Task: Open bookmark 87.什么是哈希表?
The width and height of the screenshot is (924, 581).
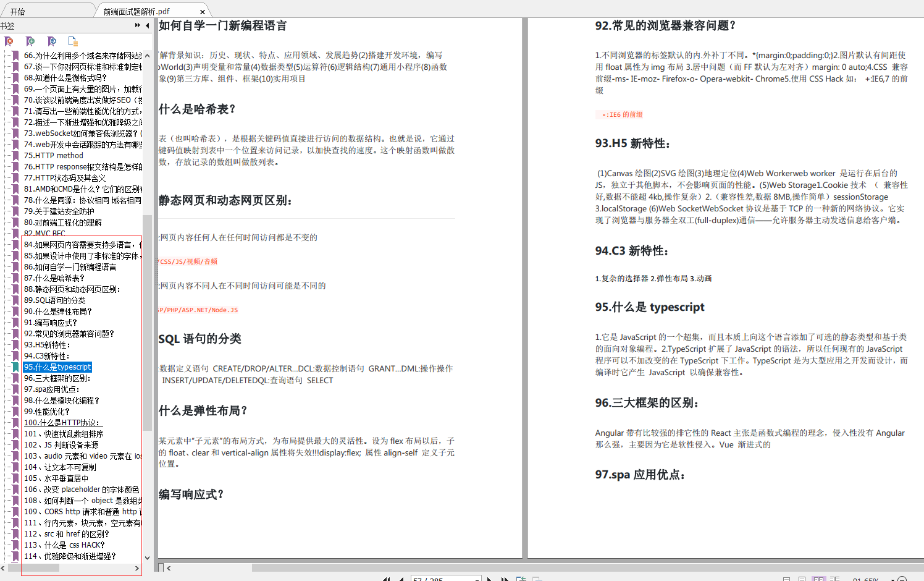Action: 54,278
